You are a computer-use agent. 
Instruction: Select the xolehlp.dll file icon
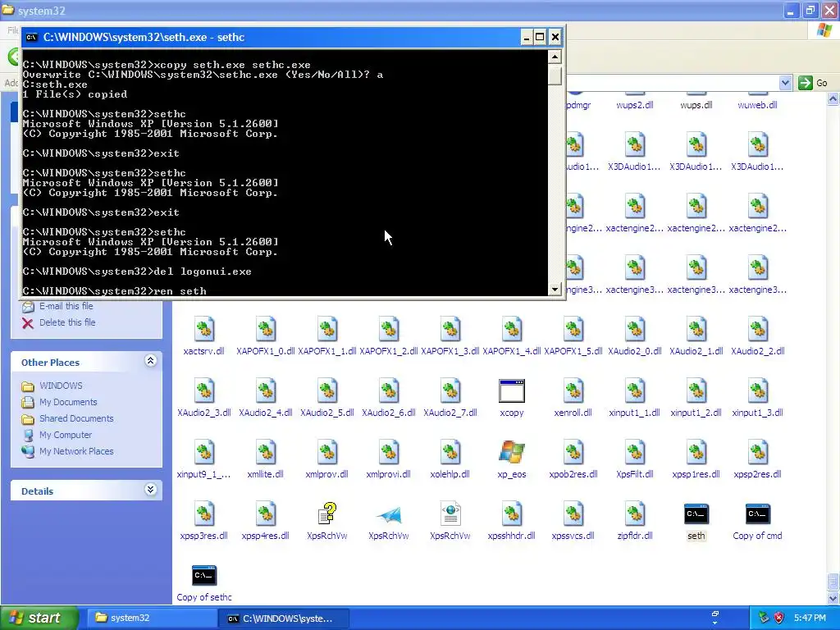pos(450,452)
